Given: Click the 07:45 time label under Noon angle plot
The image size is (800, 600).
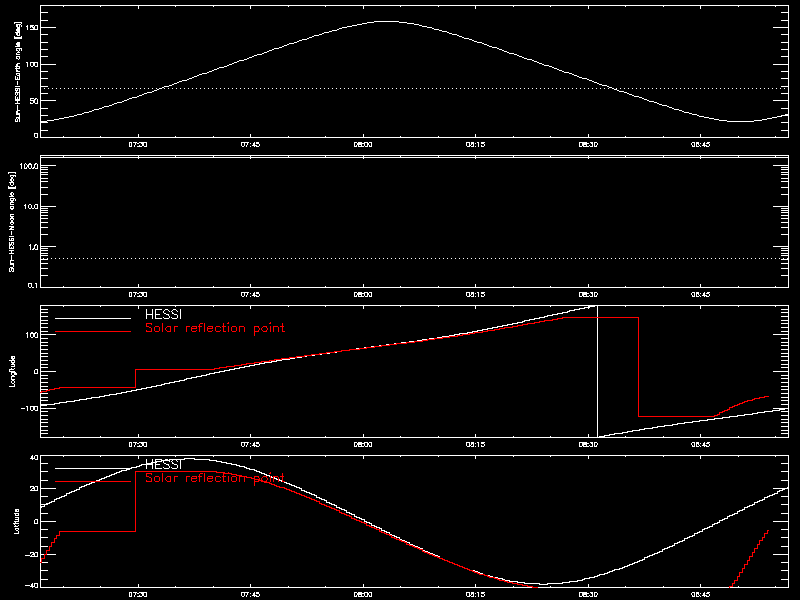Looking at the screenshot, I should point(250,295).
